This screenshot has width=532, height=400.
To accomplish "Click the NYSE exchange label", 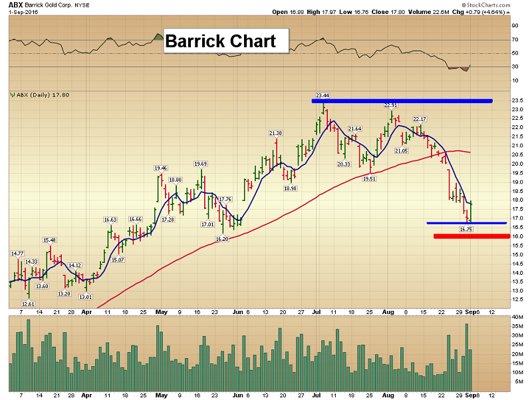I will tap(82, 5).
